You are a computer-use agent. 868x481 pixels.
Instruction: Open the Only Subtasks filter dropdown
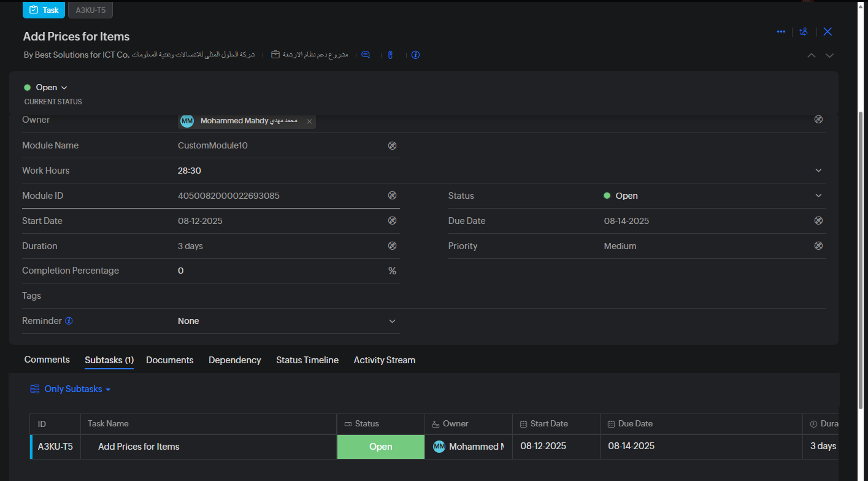pyautogui.click(x=71, y=389)
